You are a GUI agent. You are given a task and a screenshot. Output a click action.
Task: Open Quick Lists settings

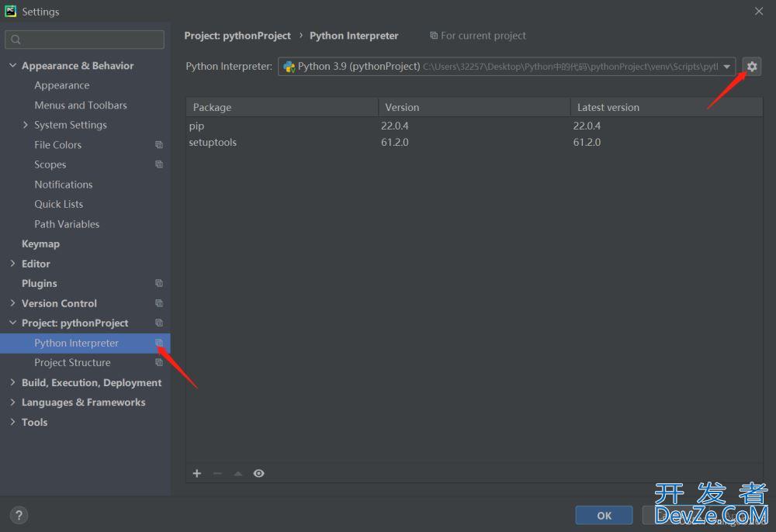(x=58, y=204)
